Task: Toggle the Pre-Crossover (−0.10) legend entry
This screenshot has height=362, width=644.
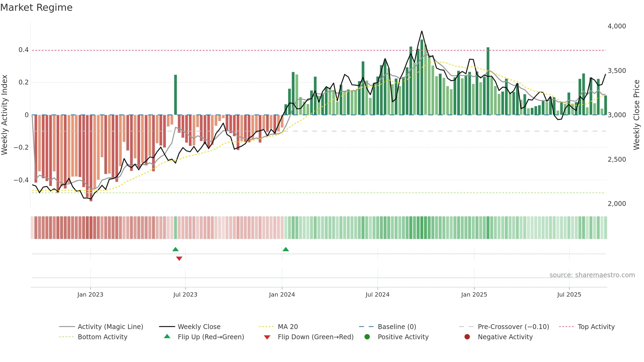Action: pos(504,327)
